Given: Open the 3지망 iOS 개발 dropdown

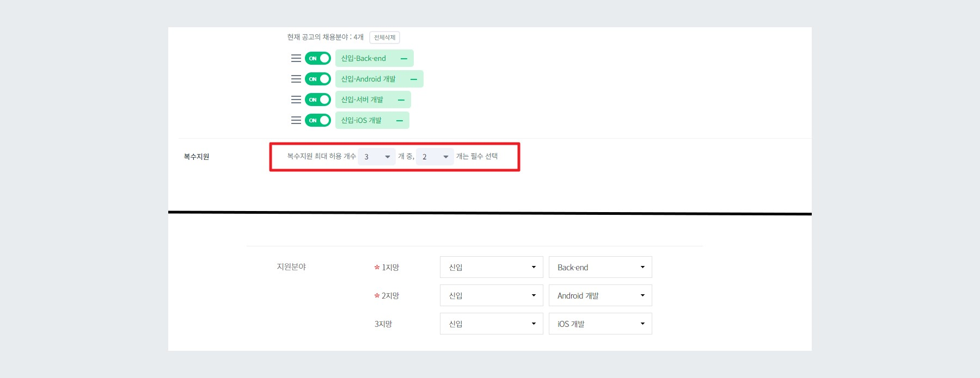Looking at the screenshot, I should point(601,324).
